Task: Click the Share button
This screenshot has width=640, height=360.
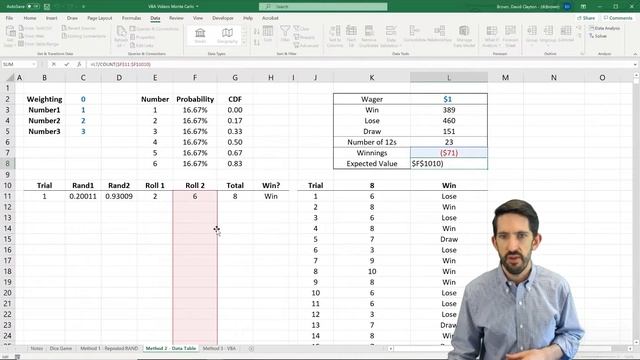Action: tap(586, 18)
